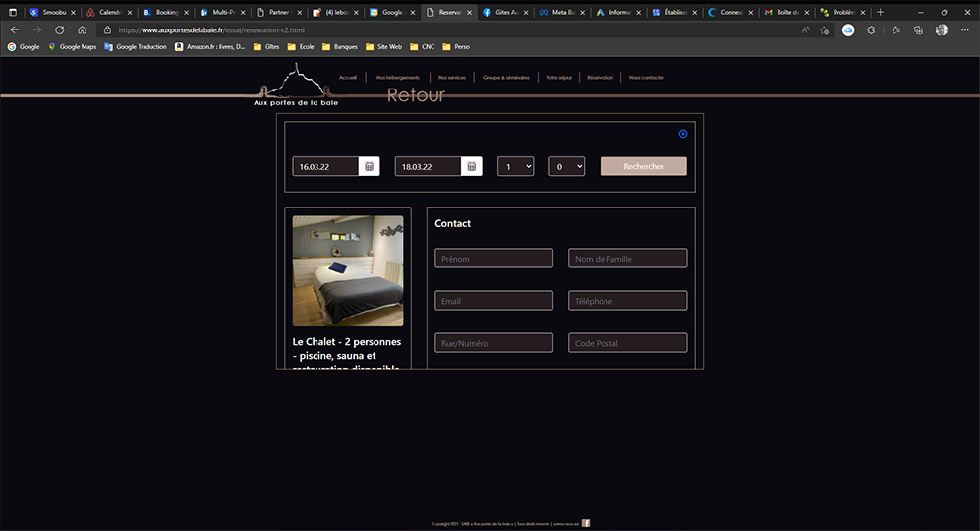Click the browser address bar URL

click(x=211, y=30)
